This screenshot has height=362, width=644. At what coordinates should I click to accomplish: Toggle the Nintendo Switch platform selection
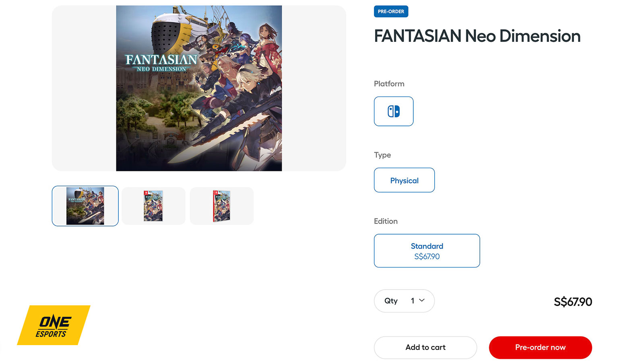[x=394, y=111]
